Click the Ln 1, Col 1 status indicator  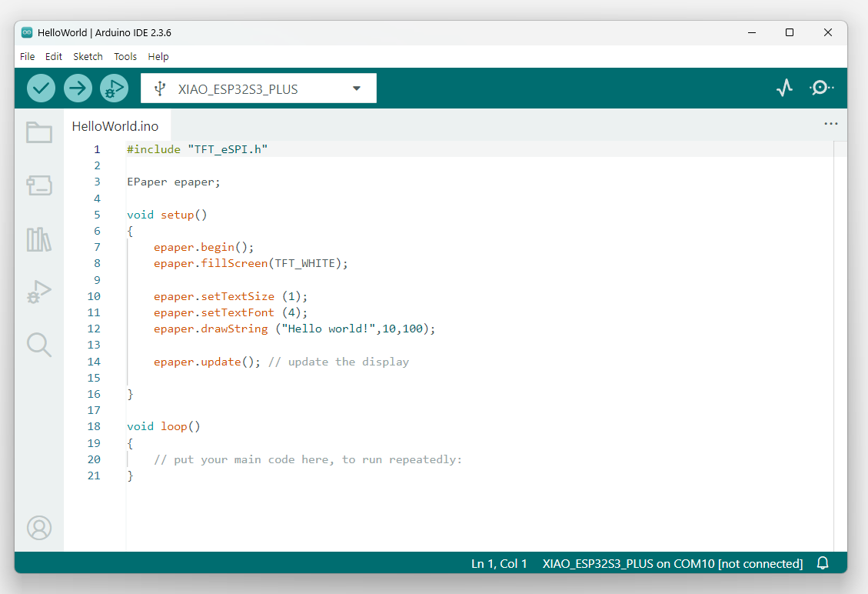tap(499, 563)
